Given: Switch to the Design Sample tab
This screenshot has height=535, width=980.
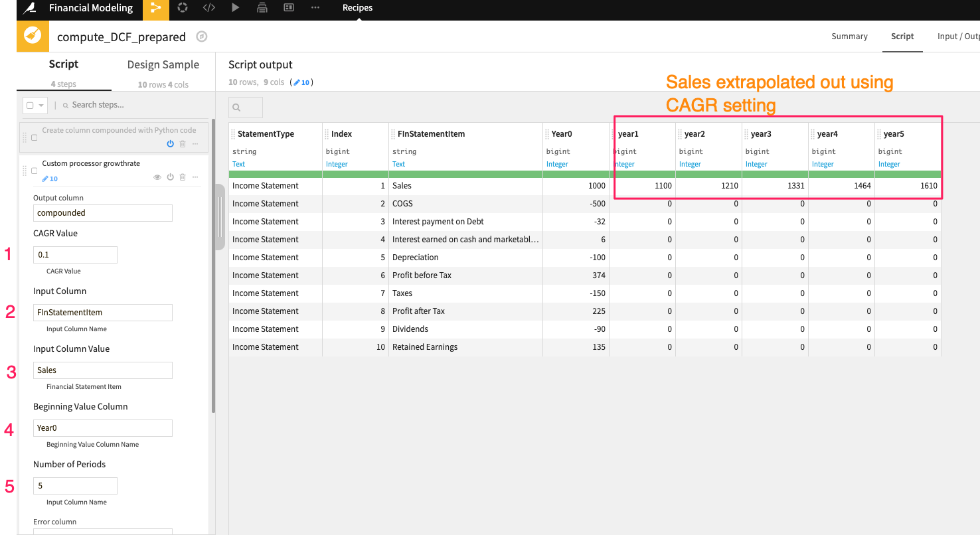Looking at the screenshot, I should (163, 64).
